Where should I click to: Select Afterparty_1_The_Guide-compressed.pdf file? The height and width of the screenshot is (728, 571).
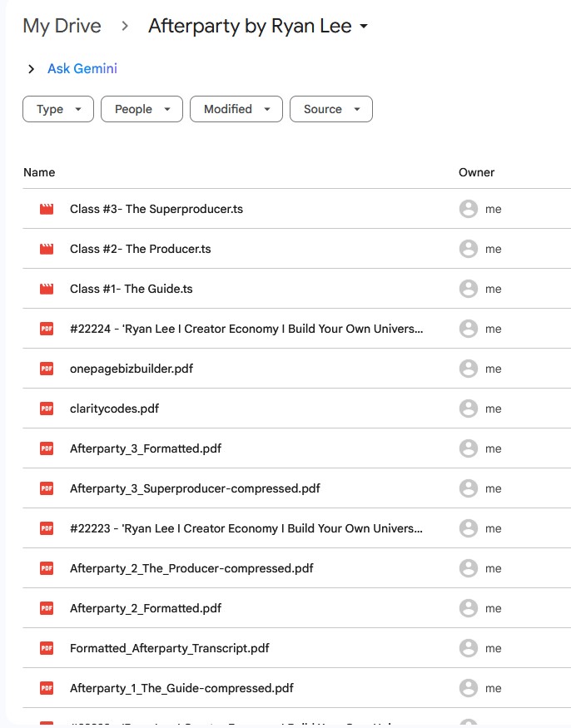click(181, 688)
